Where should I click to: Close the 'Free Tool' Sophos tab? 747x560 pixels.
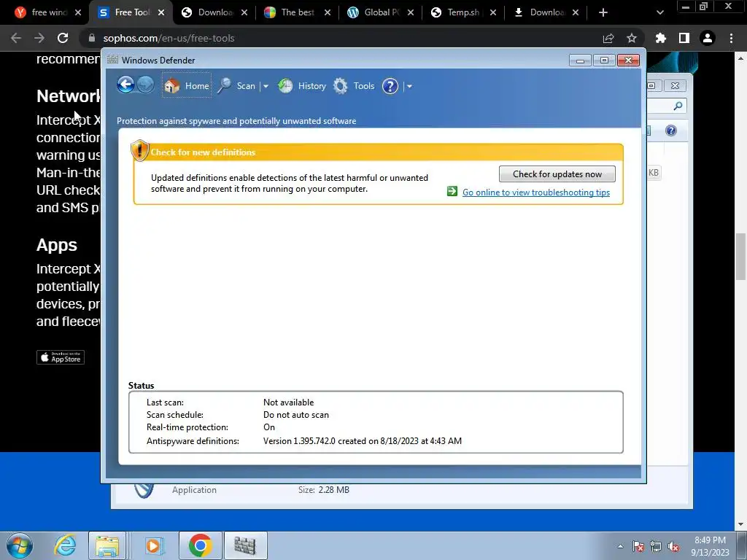[x=161, y=12]
